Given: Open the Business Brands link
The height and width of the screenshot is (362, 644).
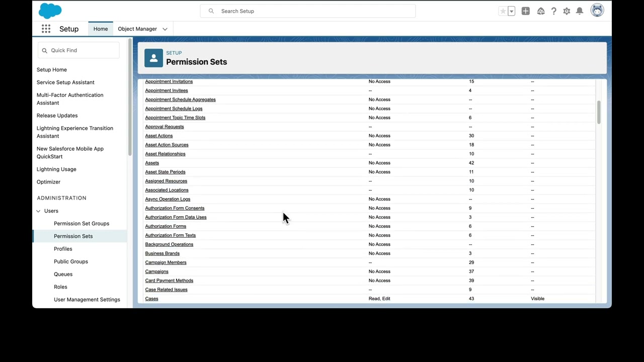Looking at the screenshot, I should point(163,253).
